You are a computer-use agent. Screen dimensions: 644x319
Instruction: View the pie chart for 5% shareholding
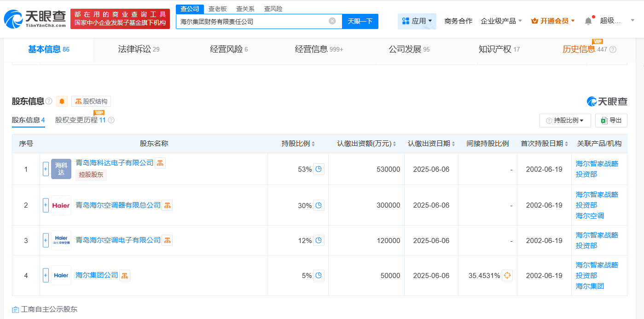pyautogui.click(x=319, y=275)
